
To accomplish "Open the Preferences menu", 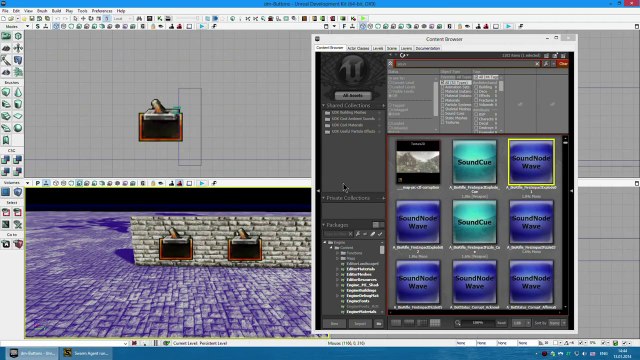I will tap(102, 11).
